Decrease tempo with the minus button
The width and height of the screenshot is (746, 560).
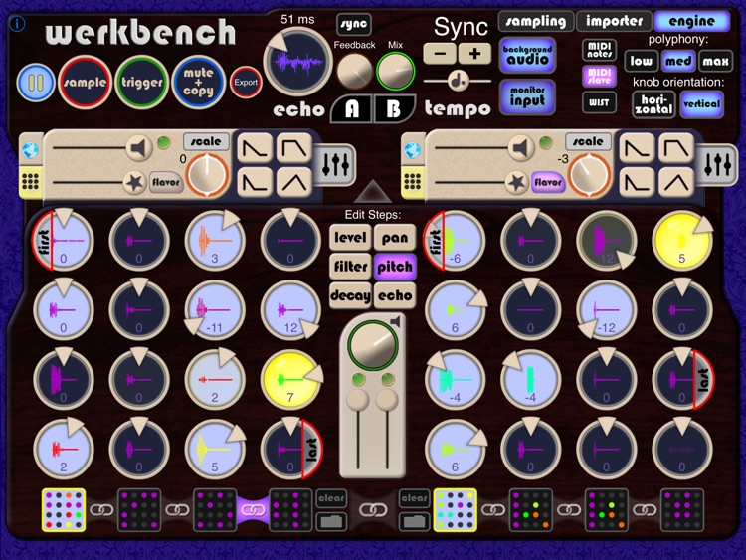pyautogui.click(x=440, y=54)
